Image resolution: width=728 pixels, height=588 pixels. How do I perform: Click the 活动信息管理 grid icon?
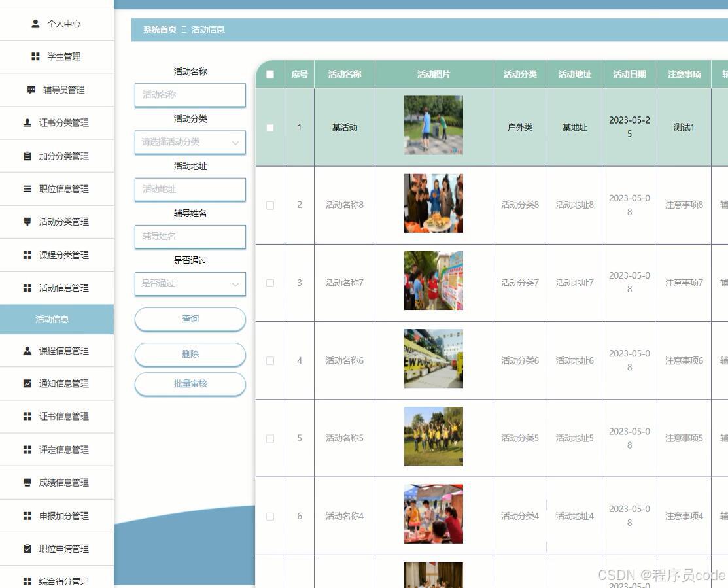click(27, 288)
